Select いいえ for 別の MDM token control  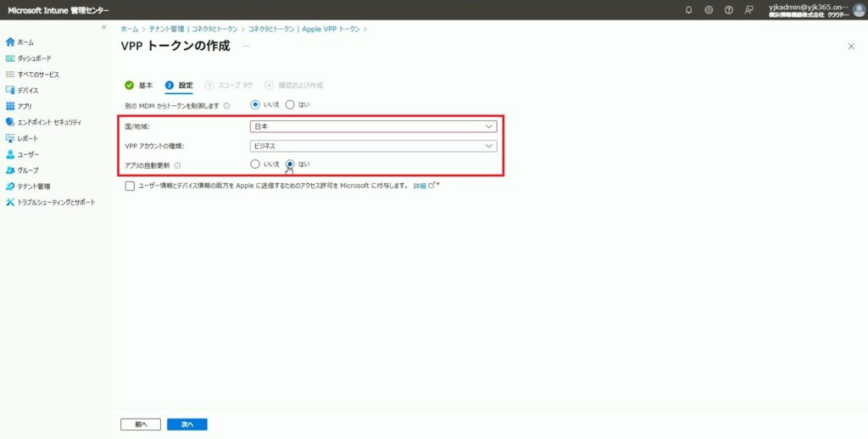click(254, 104)
